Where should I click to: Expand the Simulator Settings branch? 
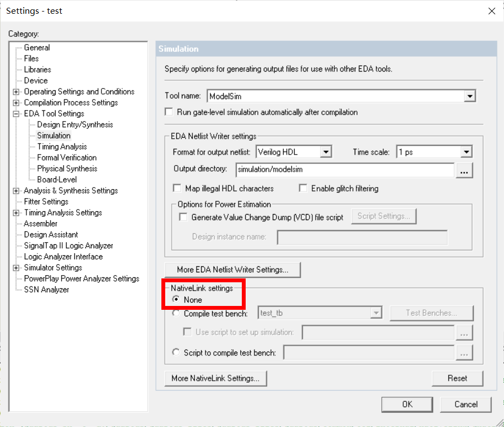click(17, 267)
